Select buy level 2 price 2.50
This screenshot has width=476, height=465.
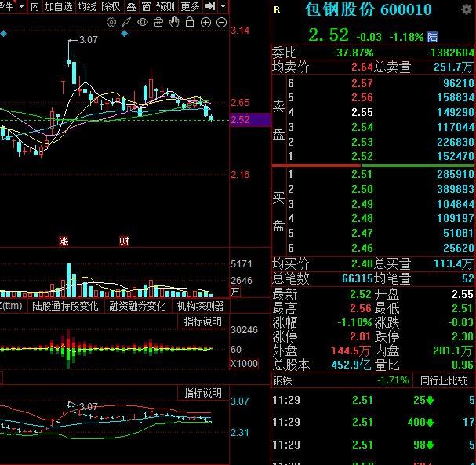(362, 190)
